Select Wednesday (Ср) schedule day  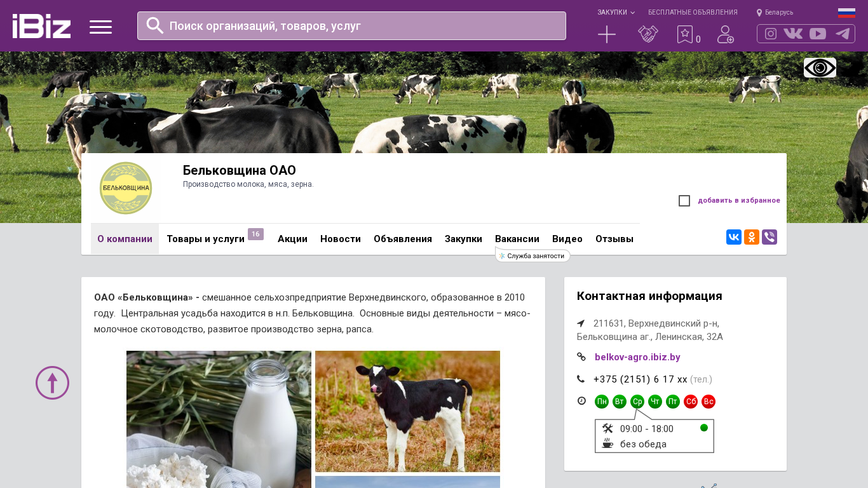click(x=637, y=402)
